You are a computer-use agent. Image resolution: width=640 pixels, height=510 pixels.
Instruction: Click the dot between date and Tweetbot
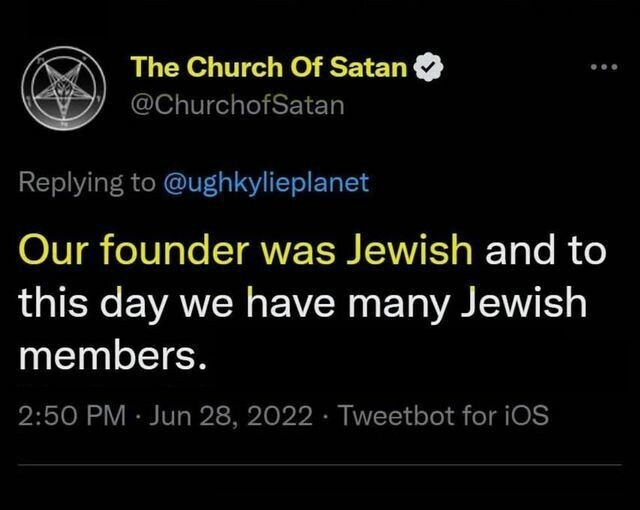click(324, 417)
